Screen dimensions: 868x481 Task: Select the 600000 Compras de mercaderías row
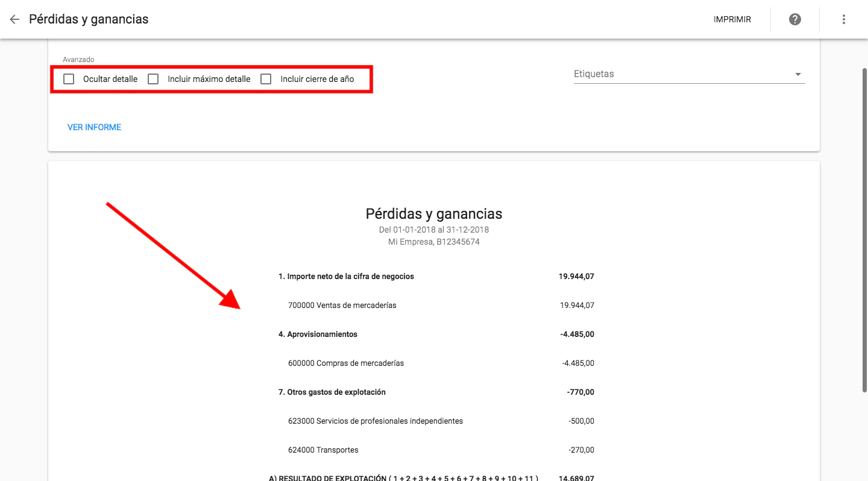(346, 363)
